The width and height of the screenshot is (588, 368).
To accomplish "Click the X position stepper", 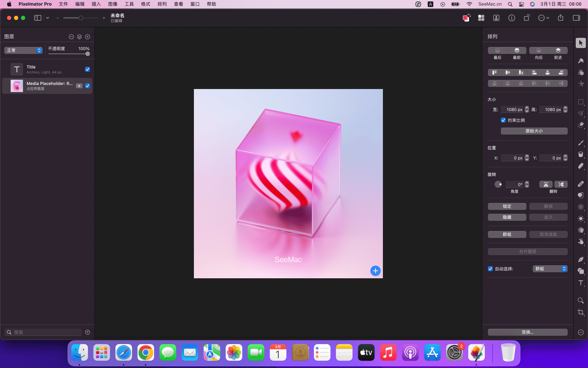I will [x=527, y=158].
